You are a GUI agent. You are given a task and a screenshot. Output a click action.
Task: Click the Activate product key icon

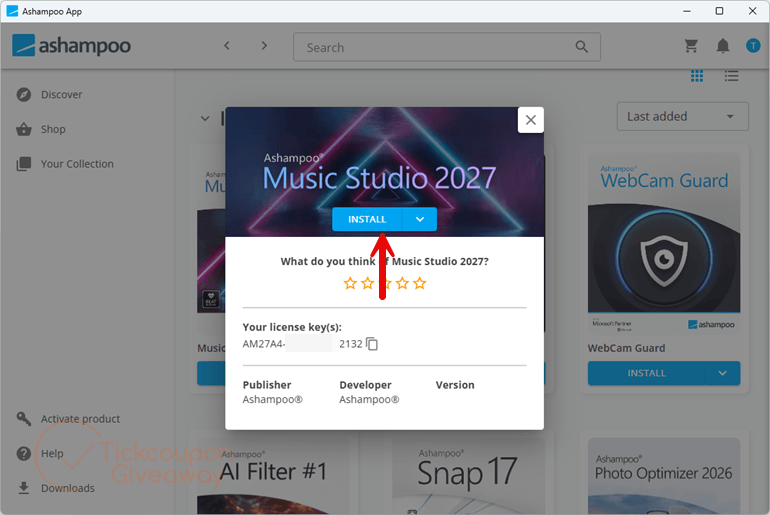[24, 419]
